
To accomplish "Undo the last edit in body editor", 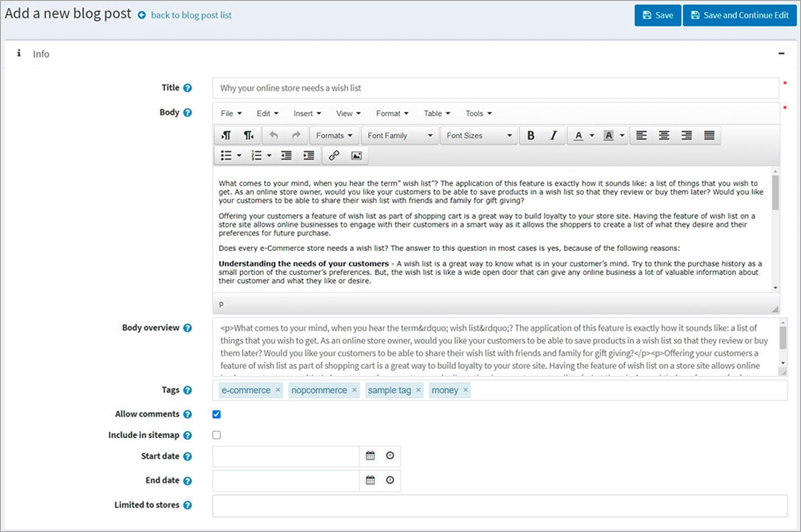I will (x=274, y=136).
